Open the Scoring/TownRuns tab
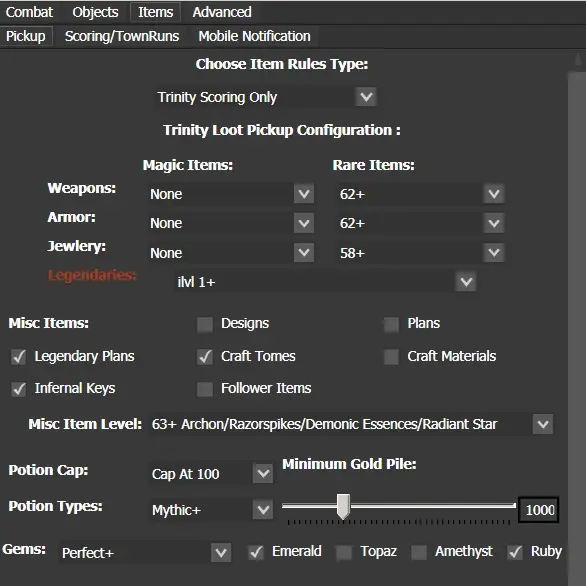Viewport: 586px width, 586px height. pos(122,36)
